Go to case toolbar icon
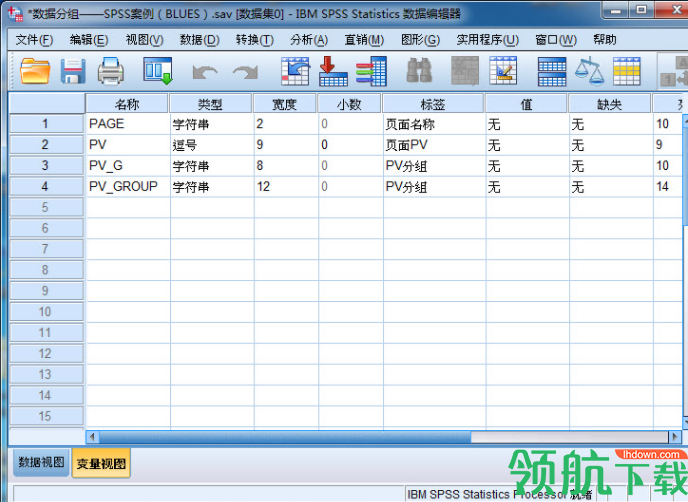The width and height of the screenshot is (688, 502). (295, 71)
